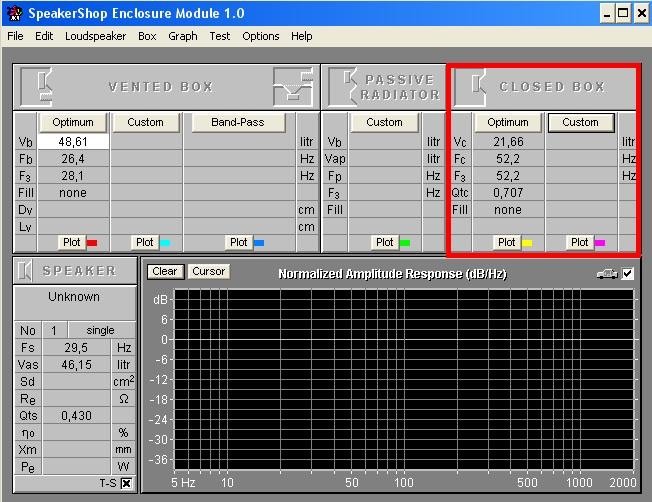Image resolution: width=652 pixels, height=502 pixels.
Task: Click the vented box Fill value none
Action: click(x=73, y=193)
